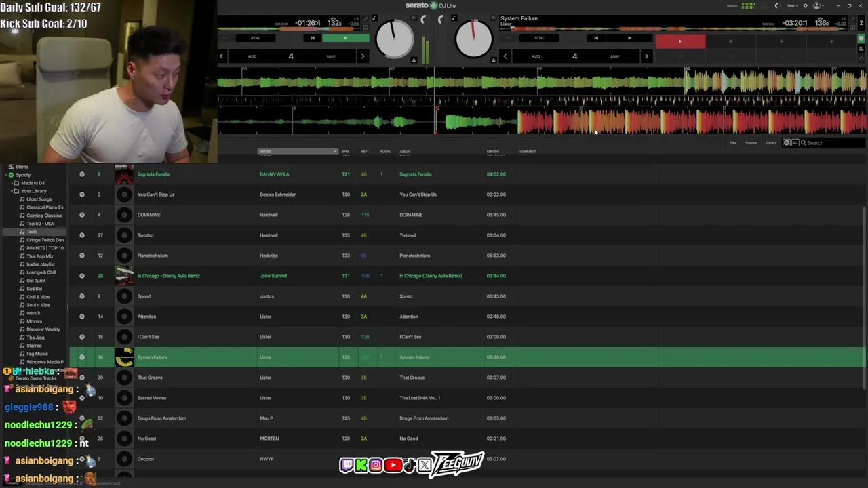The image size is (868, 488).
Task: Select the cue pad mode icon
Action: (862, 39)
